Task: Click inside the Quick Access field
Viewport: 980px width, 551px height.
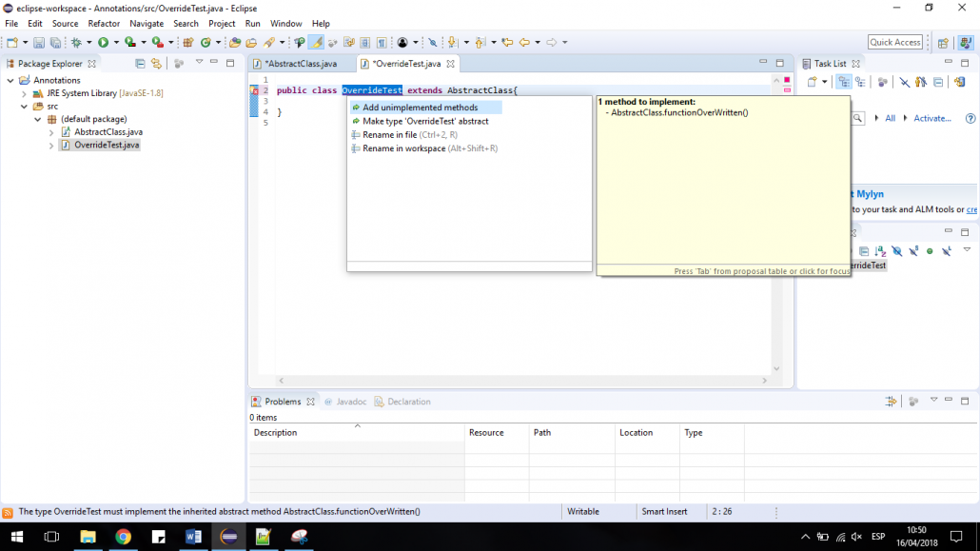Action: [897, 42]
